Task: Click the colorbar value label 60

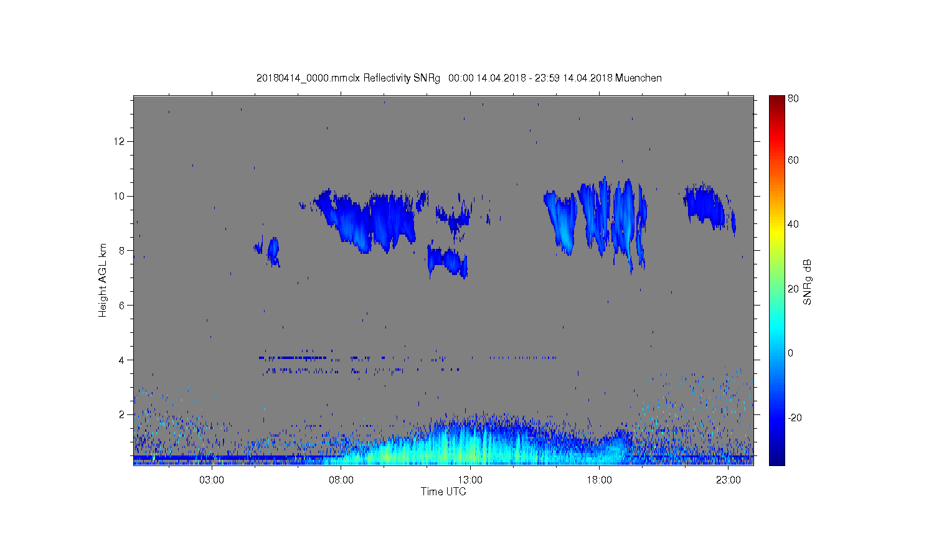Action: (x=793, y=160)
